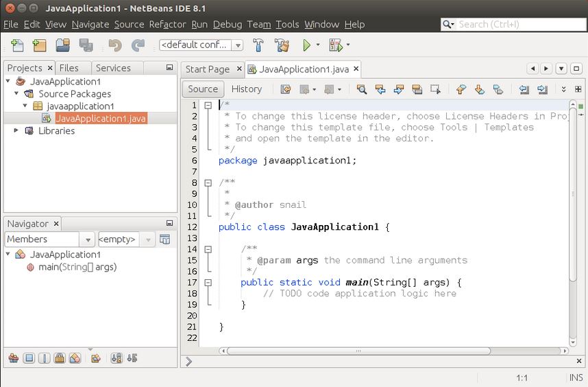Show more editor toolbar items chevron
588x387 pixels.
(x=563, y=89)
